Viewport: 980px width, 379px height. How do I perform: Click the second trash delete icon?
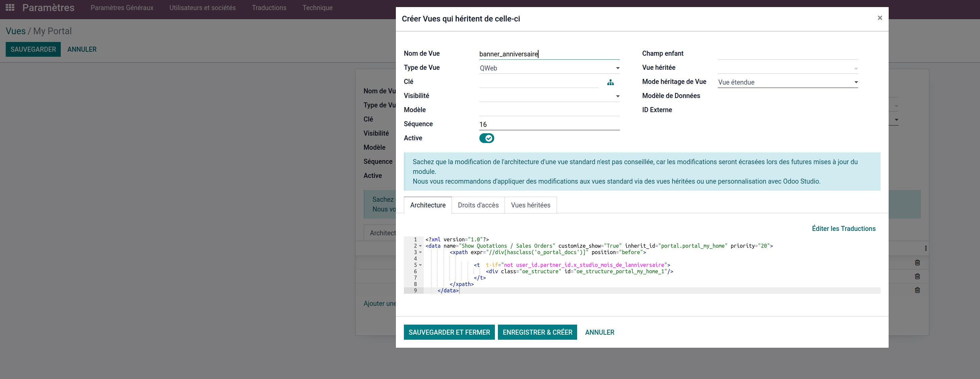click(x=917, y=276)
